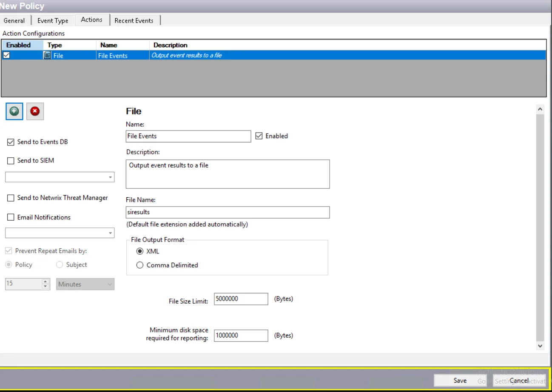Click the File Size Limit field

(x=241, y=299)
